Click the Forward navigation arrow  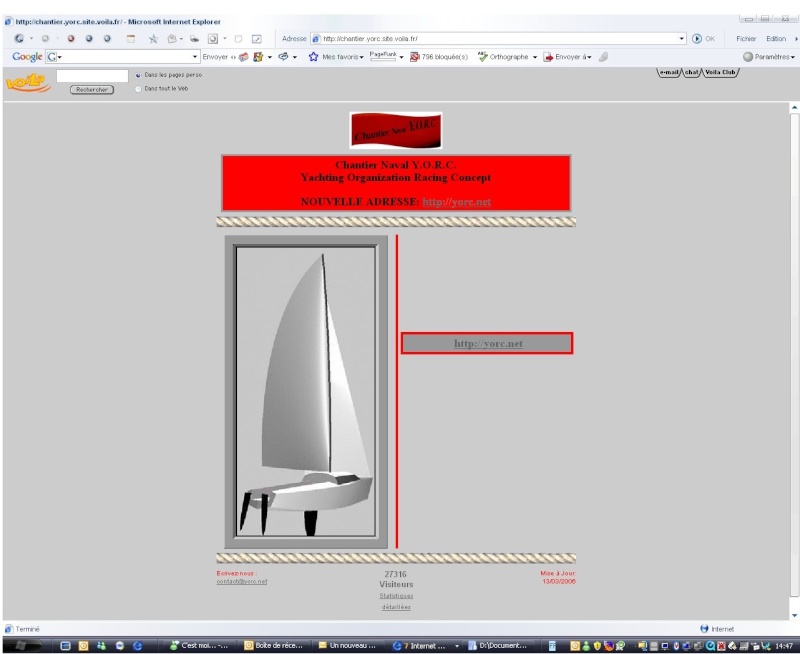(45, 38)
